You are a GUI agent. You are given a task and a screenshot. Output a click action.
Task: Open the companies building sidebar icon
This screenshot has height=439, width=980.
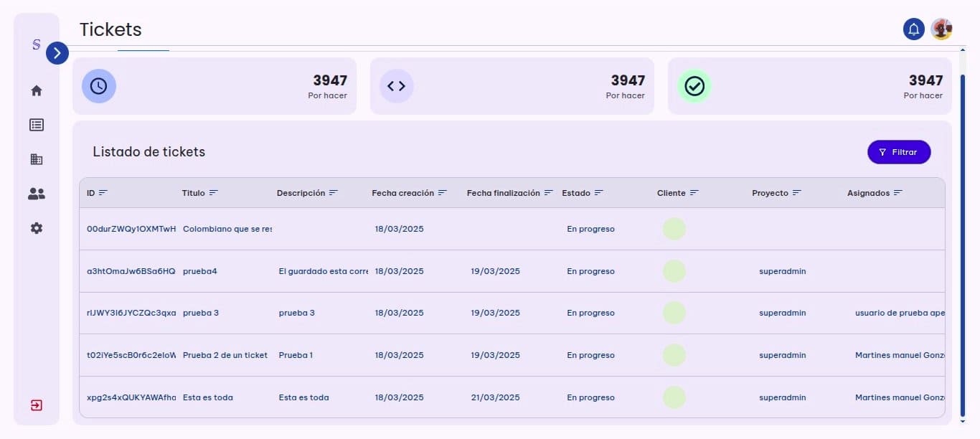point(37,159)
